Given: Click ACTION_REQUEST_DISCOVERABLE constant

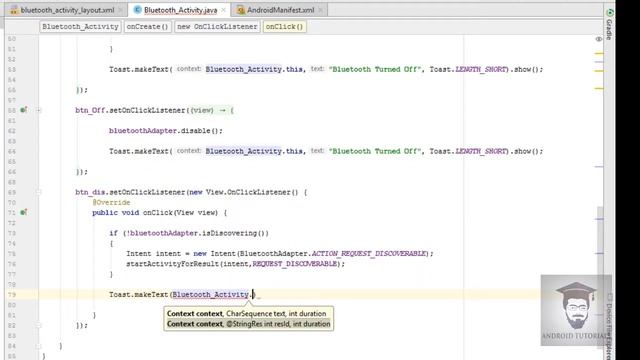Looking at the screenshot, I should pyautogui.click(x=369, y=253).
